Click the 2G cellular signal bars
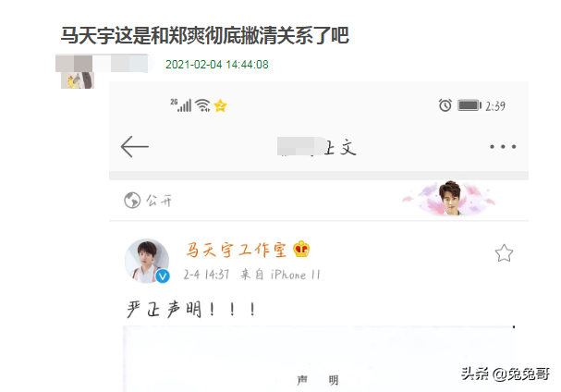Image resolution: width=561 pixels, height=392 pixels. (180, 104)
